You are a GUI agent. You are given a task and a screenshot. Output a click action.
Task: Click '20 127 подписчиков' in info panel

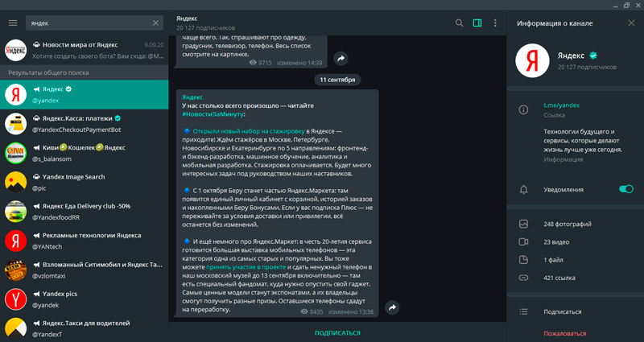click(587, 67)
